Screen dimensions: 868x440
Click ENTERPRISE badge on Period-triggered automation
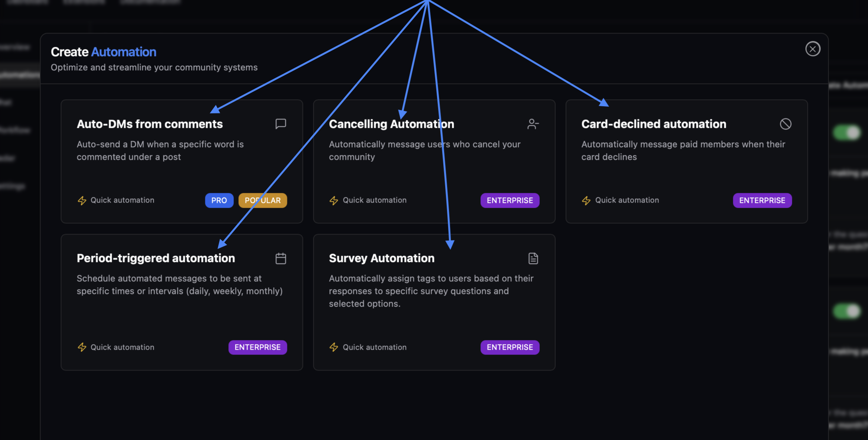[x=257, y=347]
